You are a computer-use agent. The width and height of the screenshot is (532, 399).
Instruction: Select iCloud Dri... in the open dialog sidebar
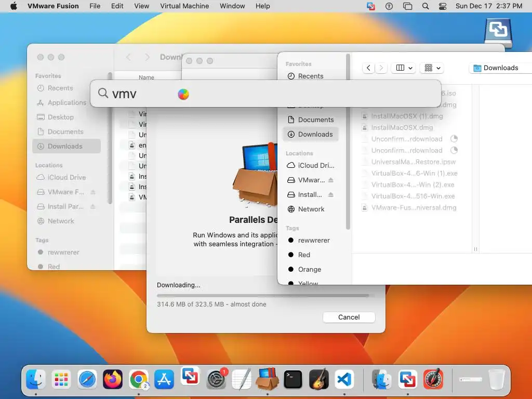tap(311, 165)
